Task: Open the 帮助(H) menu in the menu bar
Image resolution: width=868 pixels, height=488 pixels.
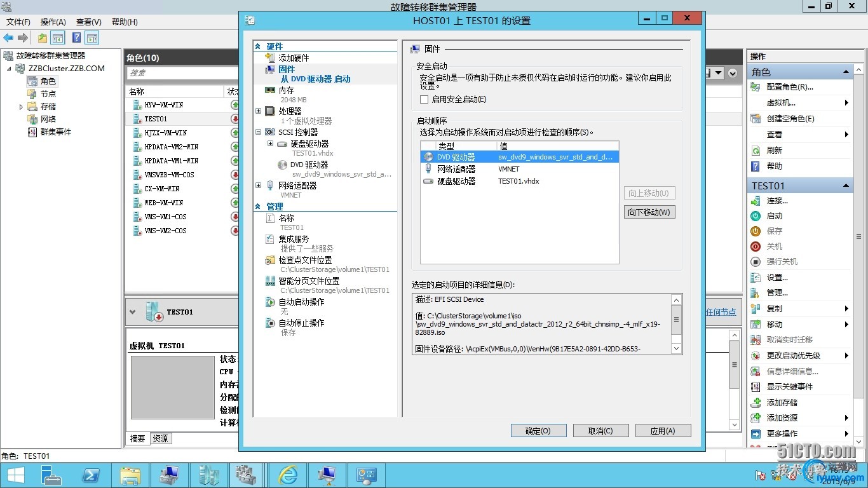Action: coord(125,22)
